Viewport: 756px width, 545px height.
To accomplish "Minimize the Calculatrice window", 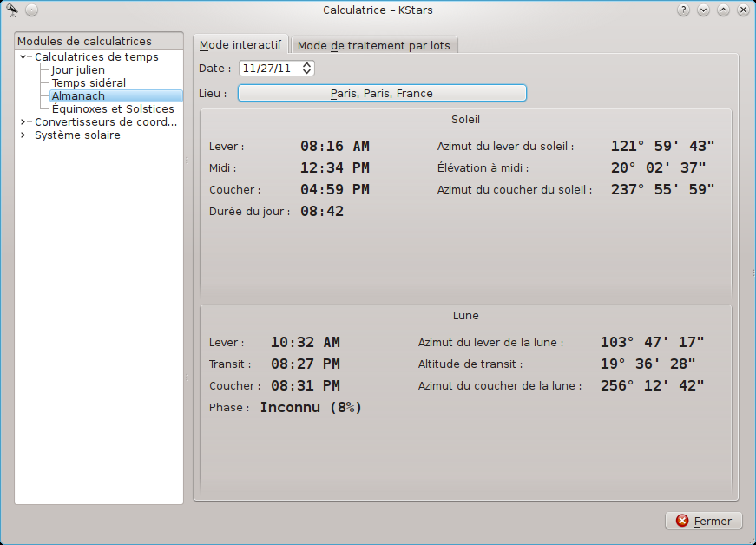I will pos(703,10).
